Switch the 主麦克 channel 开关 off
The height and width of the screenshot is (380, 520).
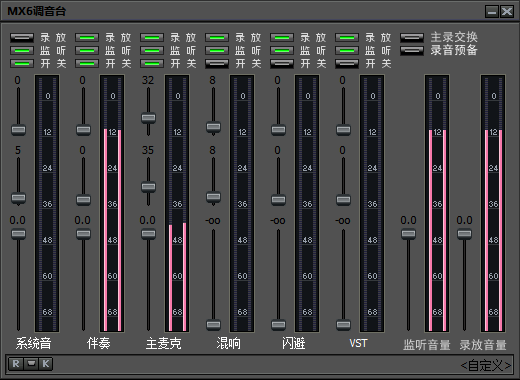[152, 63]
